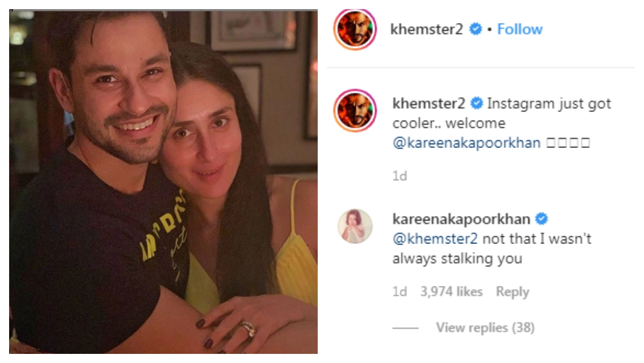Open khemster2 profile from the header username
The image size is (644, 363).
coord(427,29)
